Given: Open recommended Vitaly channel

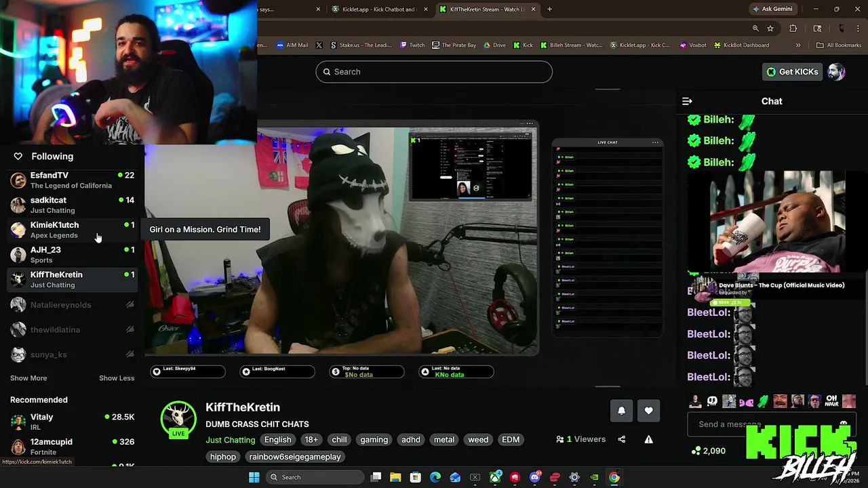Looking at the screenshot, I should [73, 422].
